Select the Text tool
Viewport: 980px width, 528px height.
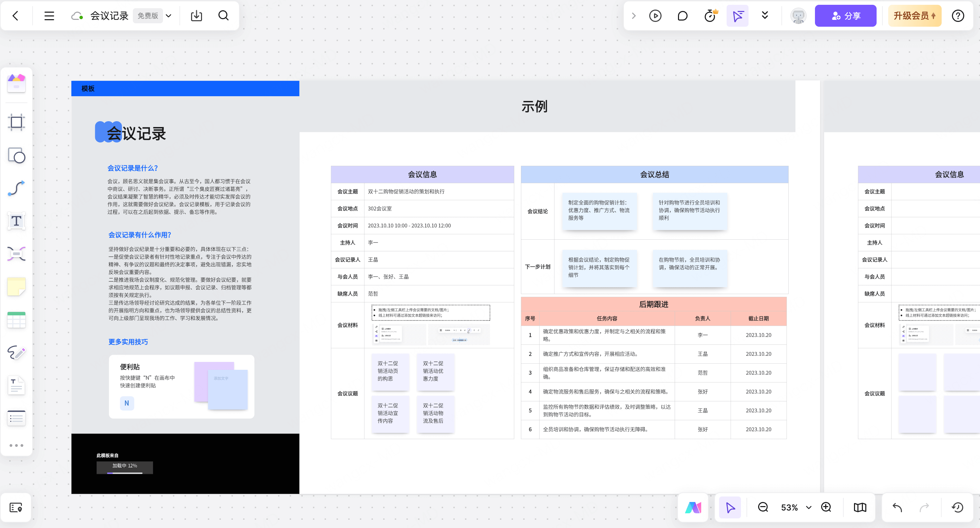pyautogui.click(x=16, y=221)
